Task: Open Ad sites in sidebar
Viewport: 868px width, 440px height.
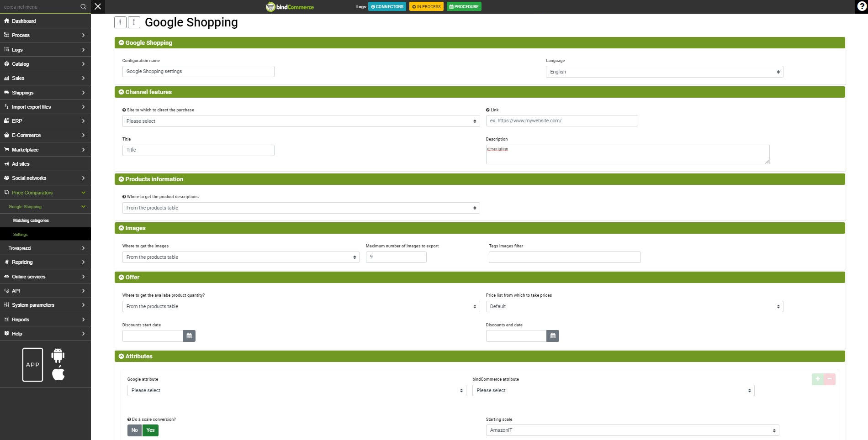Action: coord(45,164)
